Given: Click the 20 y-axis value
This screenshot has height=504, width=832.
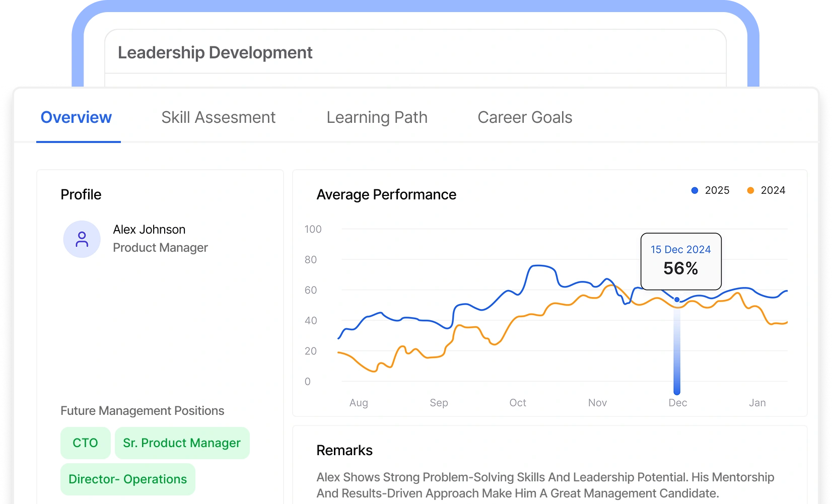Looking at the screenshot, I should [x=311, y=351].
